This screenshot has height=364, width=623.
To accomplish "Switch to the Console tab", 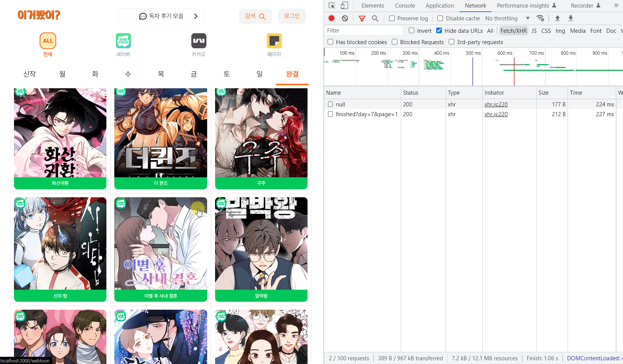I will tap(405, 6).
